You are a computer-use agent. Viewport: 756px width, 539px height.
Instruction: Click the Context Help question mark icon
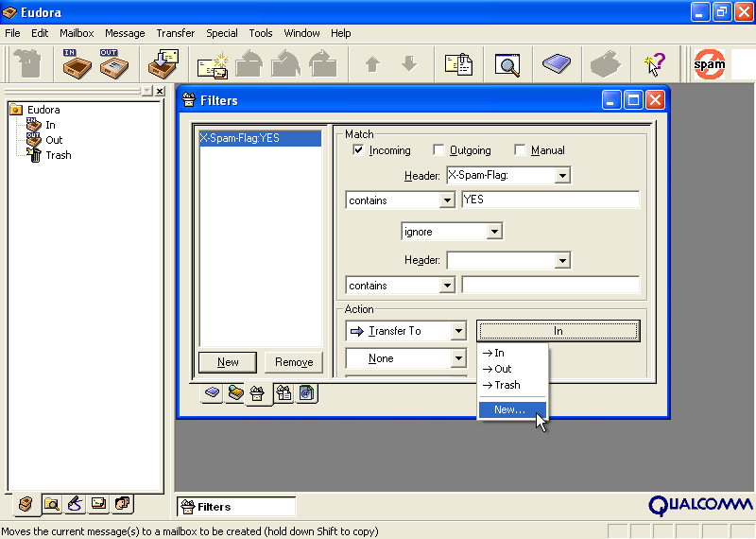(x=655, y=64)
